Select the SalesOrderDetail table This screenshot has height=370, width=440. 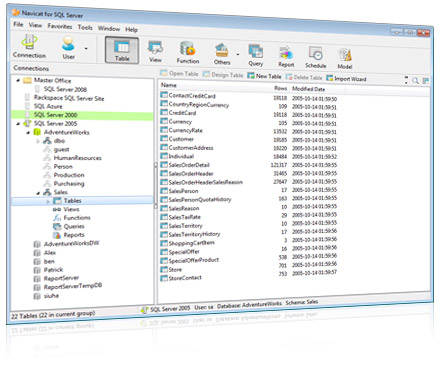189,165
